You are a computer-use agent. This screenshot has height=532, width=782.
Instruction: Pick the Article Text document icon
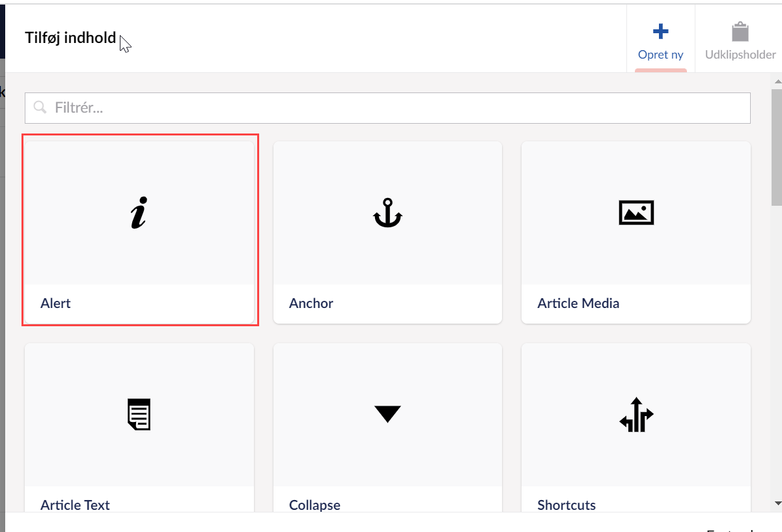(x=139, y=414)
